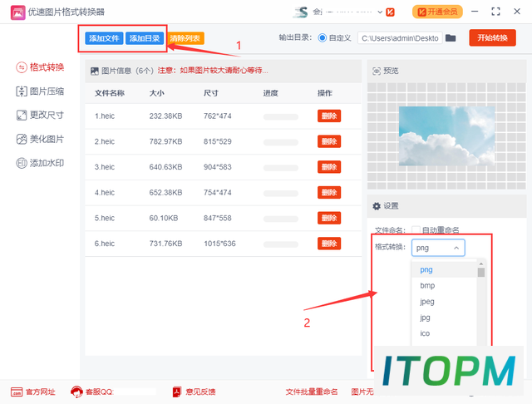532x404 pixels.
Task: Expand the account name dropdown chevron
Action: click(380, 12)
